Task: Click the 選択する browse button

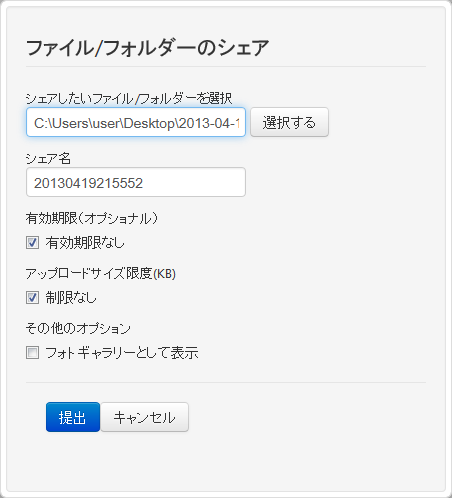Action: tap(289, 122)
